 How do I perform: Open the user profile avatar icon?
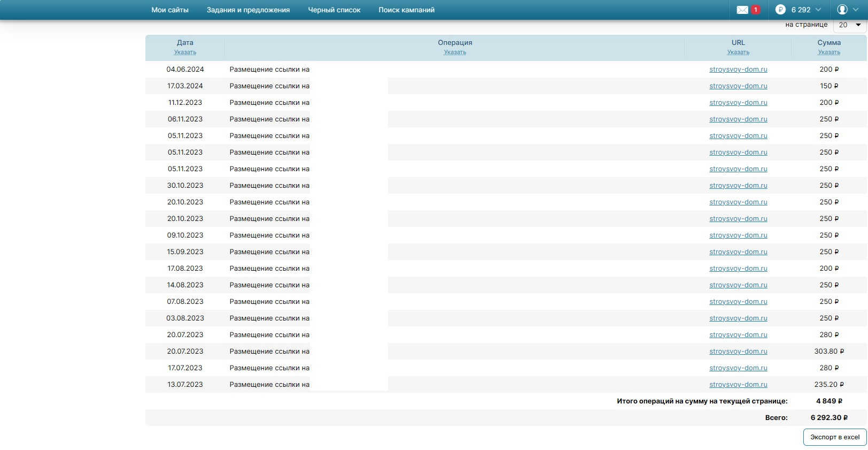(x=842, y=10)
